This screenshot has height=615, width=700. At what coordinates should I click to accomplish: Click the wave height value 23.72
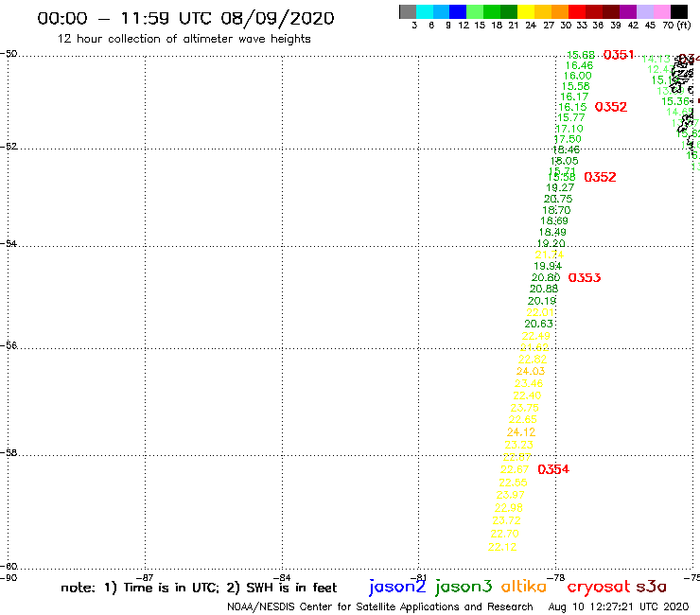click(506, 520)
